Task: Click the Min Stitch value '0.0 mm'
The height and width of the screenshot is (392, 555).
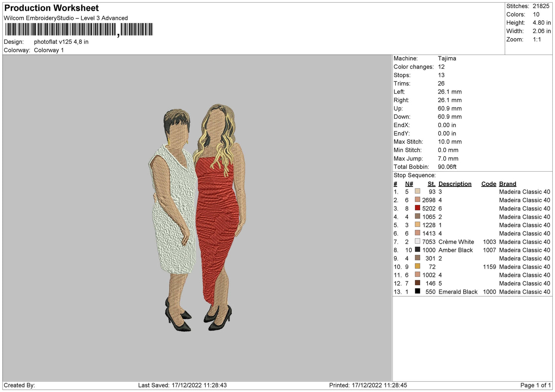Action: pos(448,150)
